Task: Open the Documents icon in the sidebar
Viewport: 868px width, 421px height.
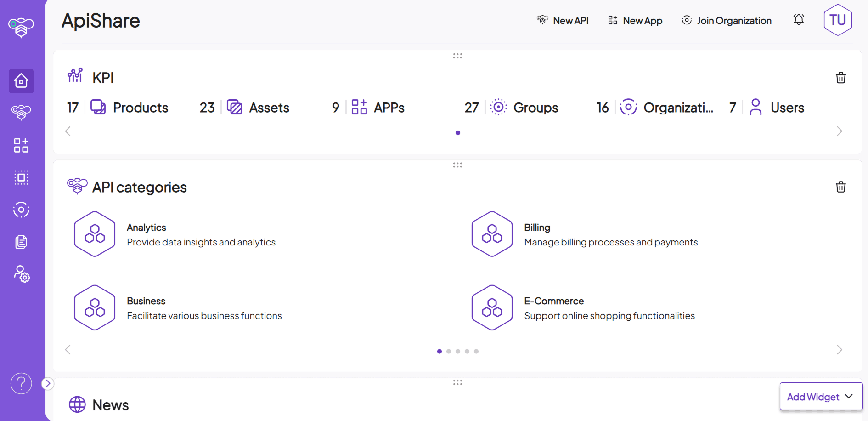Action: click(21, 242)
